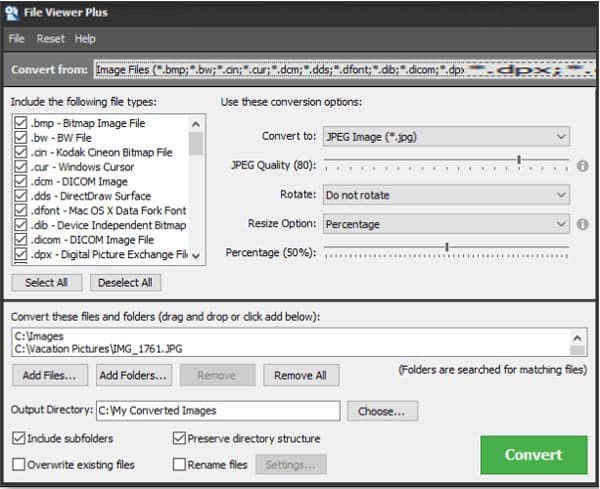Click file types list scroll up arrow

point(196,124)
